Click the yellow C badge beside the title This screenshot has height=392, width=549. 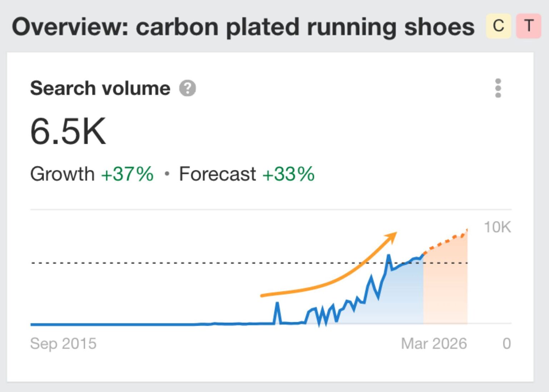[x=498, y=26]
